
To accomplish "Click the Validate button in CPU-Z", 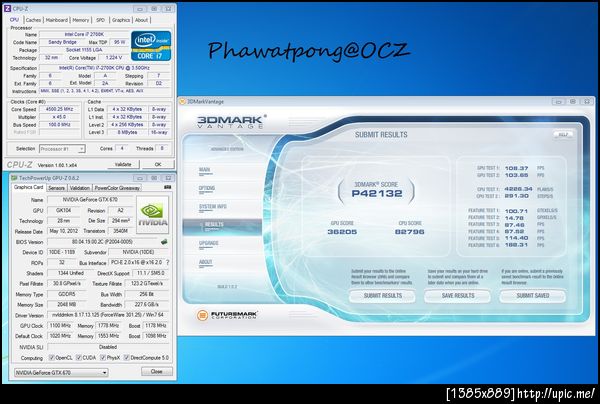I will (123, 164).
